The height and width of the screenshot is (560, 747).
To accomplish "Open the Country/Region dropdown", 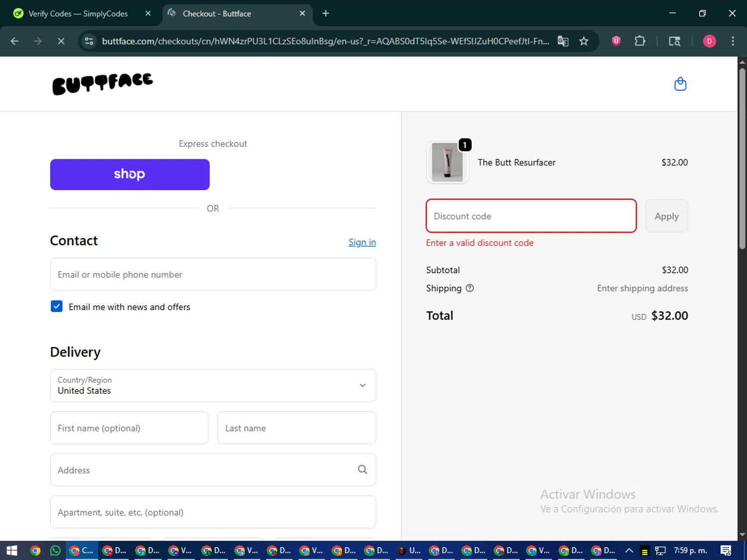I will coord(213,385).
